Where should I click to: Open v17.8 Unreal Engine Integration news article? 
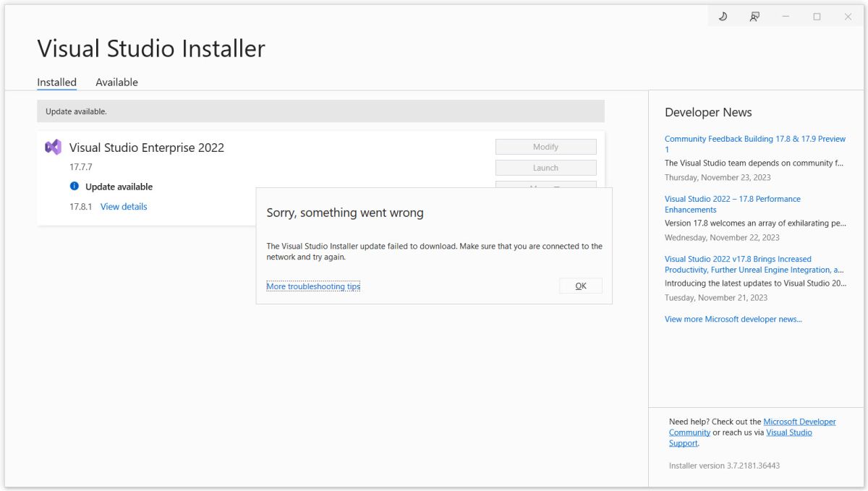[x=754, y=264]
